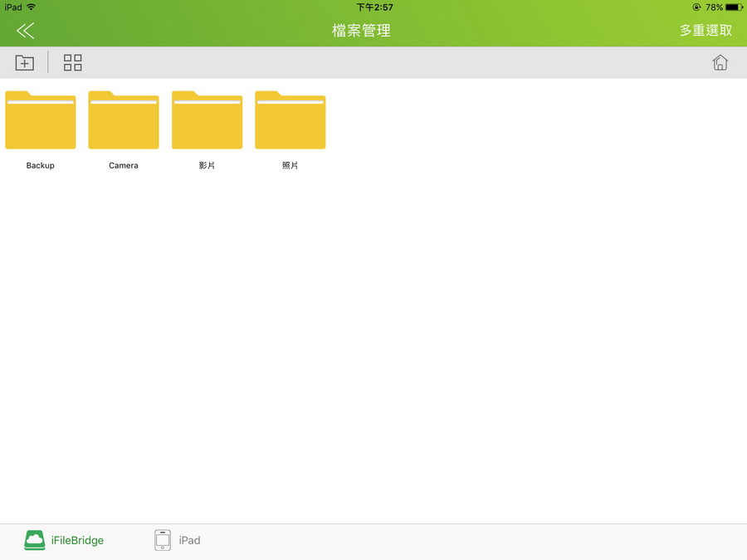747x560 pixels.
Task: Click the 影片 folder name text
Action: coord(207,165)
